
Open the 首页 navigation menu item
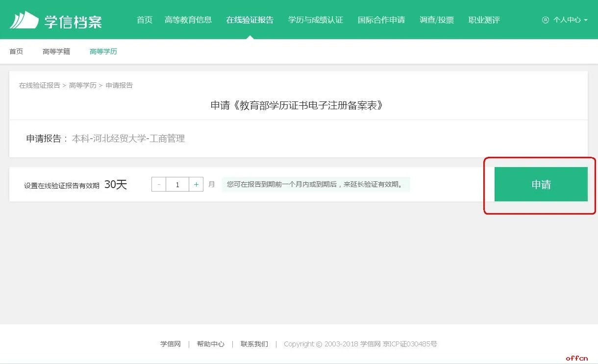point(144,20)
